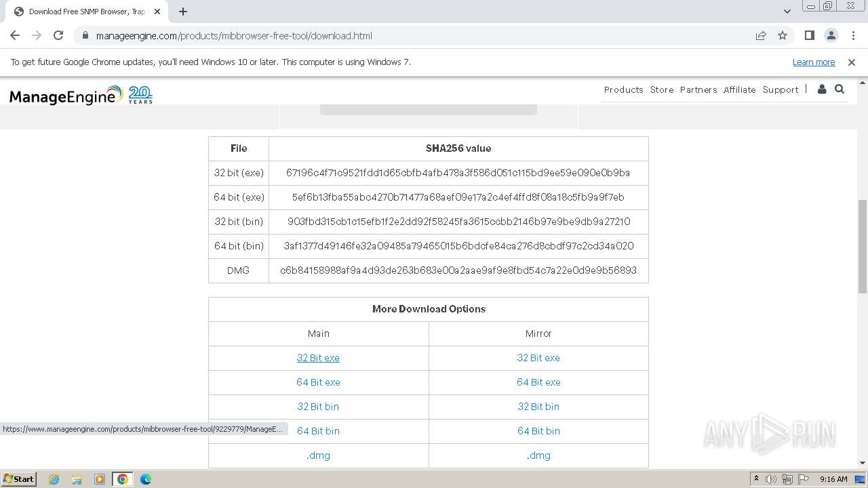Click the page vertical scrollbar thumb
The height and width of the screenshot is (488, 868).
click(x=863, y=247)
